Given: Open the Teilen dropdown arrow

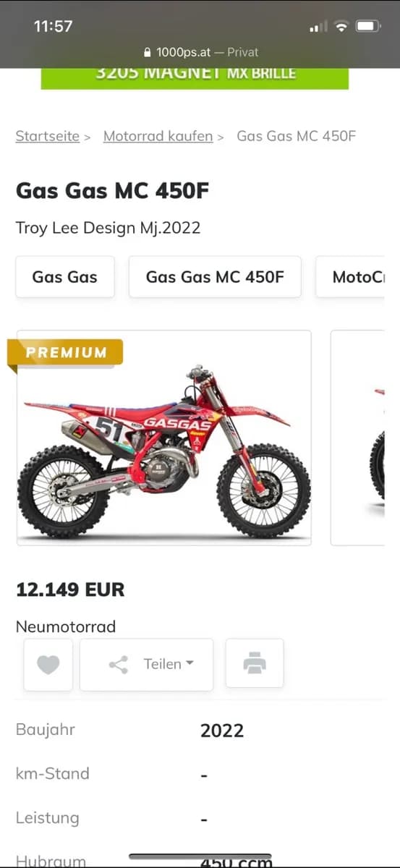Looking at the screenshot, I should tap(190, 663).
